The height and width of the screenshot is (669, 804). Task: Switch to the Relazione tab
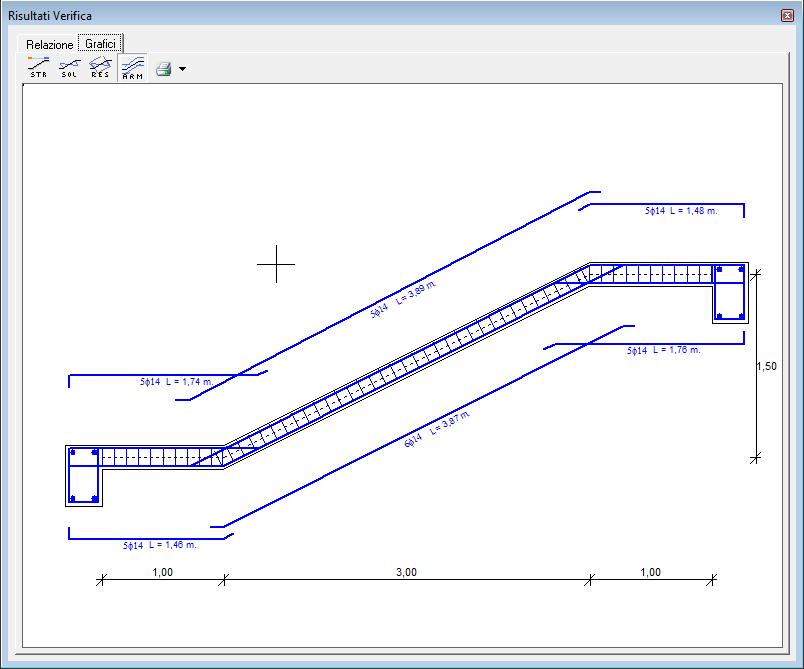49,45
